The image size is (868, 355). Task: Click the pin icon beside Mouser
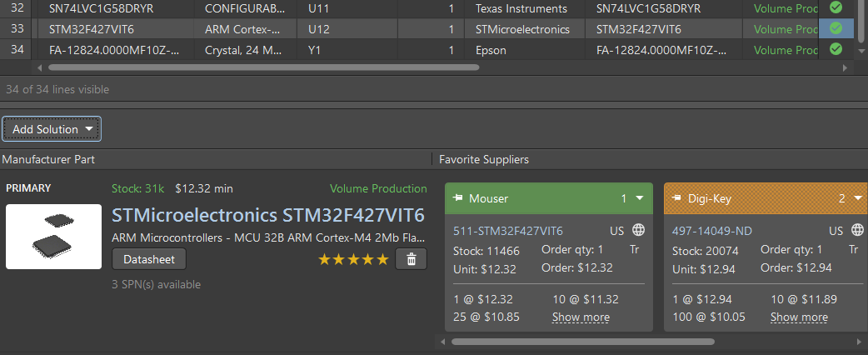click(457, 199)
